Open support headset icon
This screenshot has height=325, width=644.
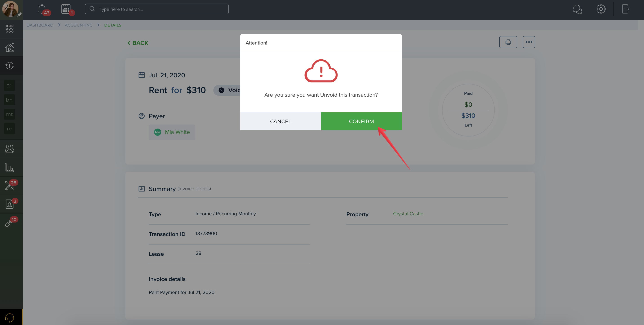(9, 318)
